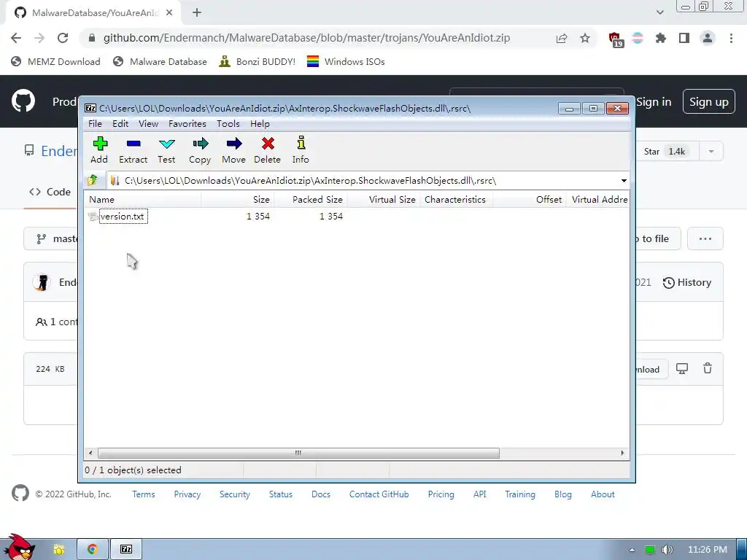Open the file with GitHub Desktop icon
Viewport: 747px width, 560px height.
click(x=682, y=368)
